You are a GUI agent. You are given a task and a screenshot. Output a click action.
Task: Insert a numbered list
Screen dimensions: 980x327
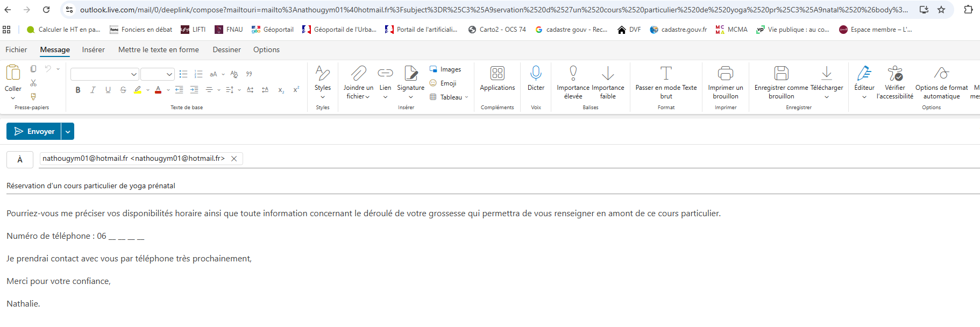pos(198,74)
